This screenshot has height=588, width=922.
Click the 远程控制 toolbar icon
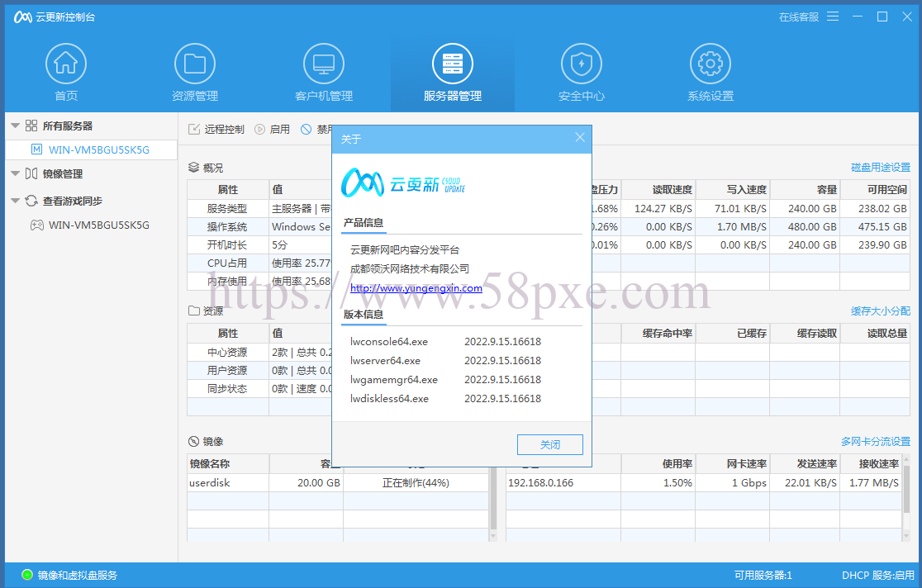194,130
